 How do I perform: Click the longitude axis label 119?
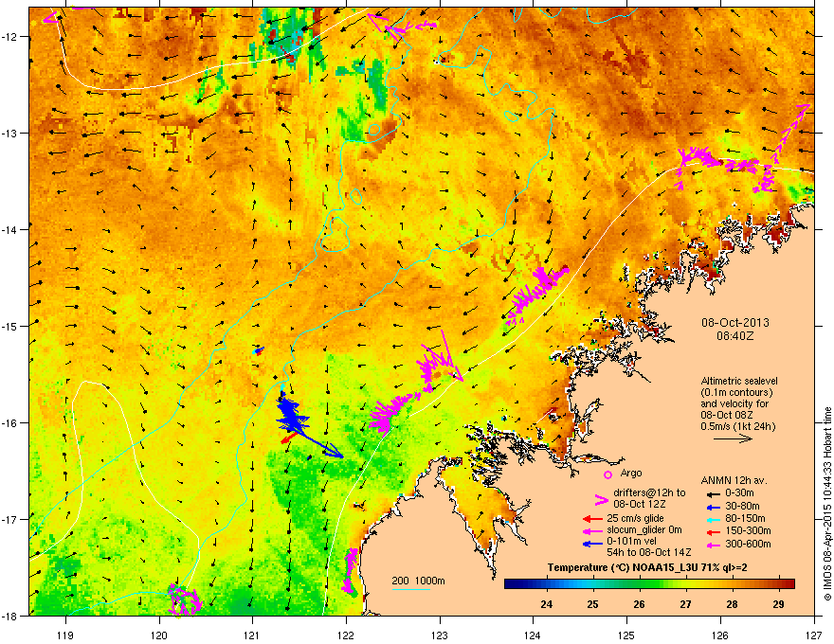pos(65,635)
